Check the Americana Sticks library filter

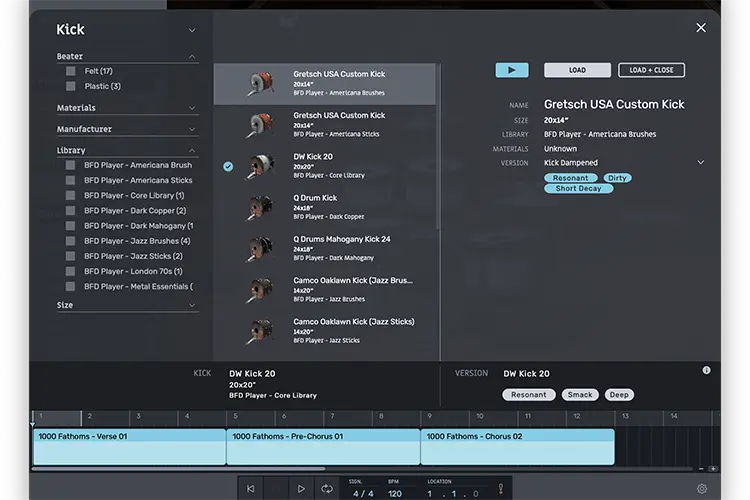70,180
